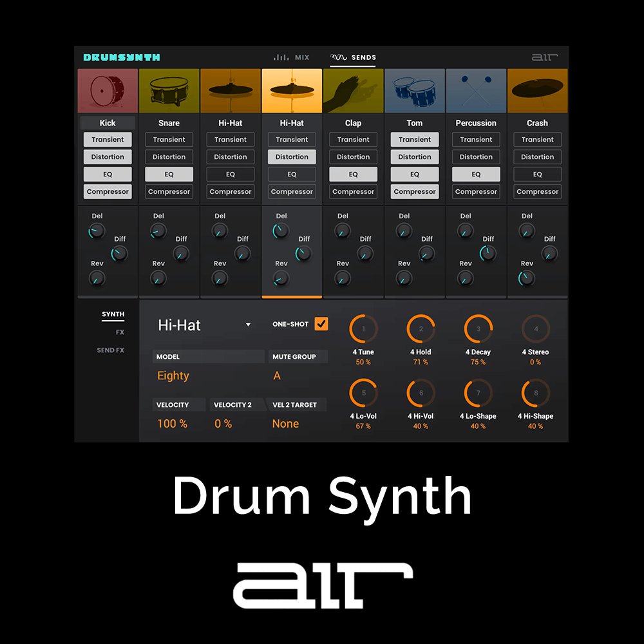Click the Transient button on the Kick
644x644 pixels.
[107, 139]
